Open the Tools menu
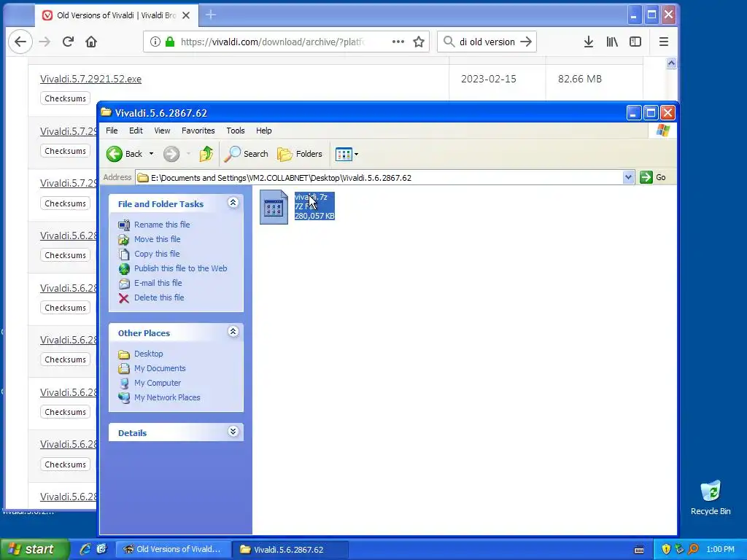Screen dimensions: 747x560 (x=236, y=131)
